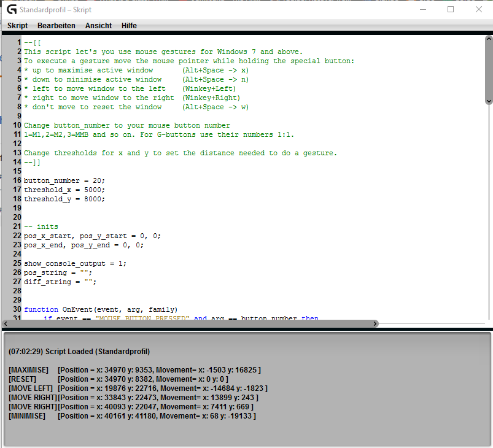Viewport: 493px width, 448px height.
Task: Click the closing comment marker '--]]'
Action: tap(33, 162)
